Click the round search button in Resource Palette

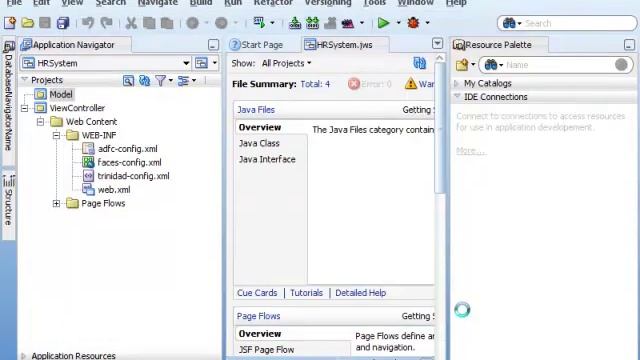point(621,64)
